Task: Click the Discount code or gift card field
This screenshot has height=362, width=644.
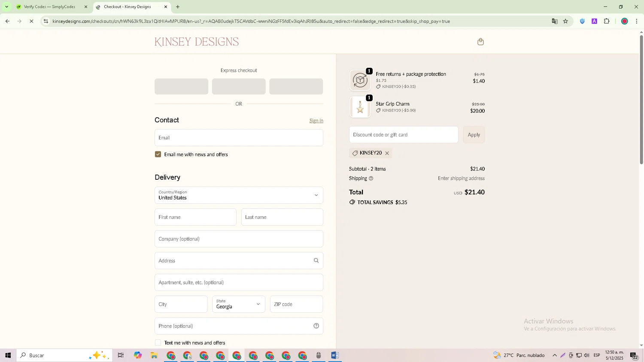Action: tap(404, 135)
